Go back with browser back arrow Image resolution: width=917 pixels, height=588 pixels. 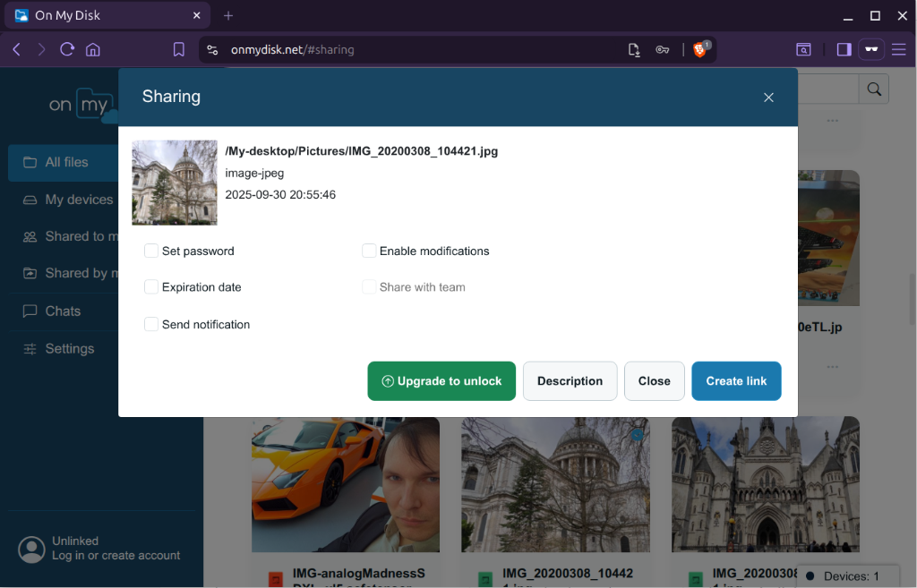[17, 50]
